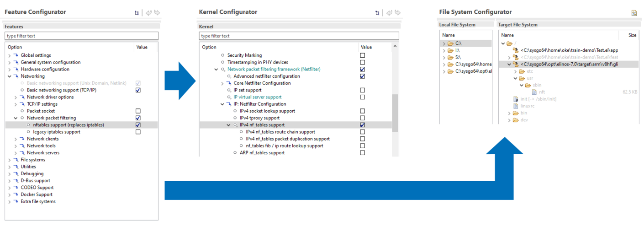644x232 pixels.
Task: Select ARP nf_tables support option
Action: point(262,153)
